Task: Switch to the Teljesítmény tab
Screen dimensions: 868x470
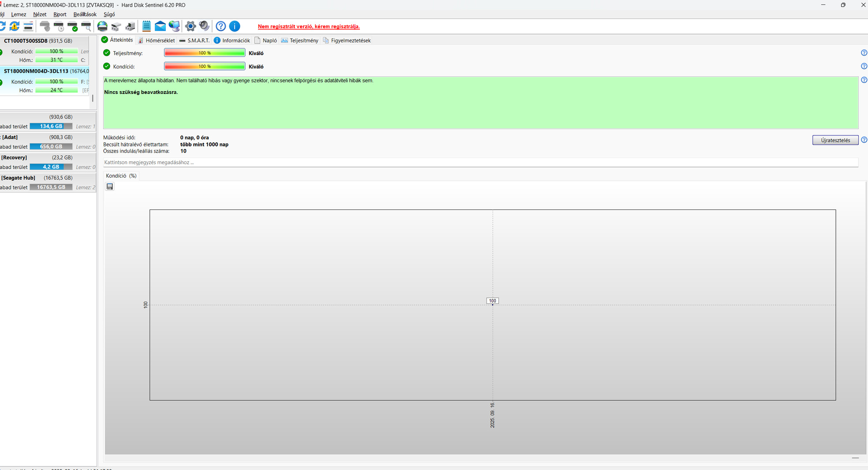Action: point(300,41)
